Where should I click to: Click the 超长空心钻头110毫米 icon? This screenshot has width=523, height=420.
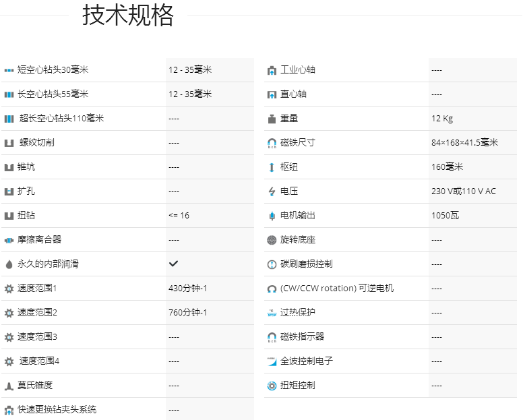[x=9, y=119]
